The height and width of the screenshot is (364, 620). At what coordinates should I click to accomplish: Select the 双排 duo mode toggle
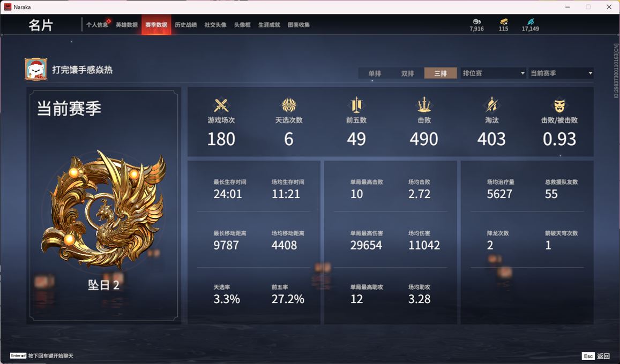(408, 73)
